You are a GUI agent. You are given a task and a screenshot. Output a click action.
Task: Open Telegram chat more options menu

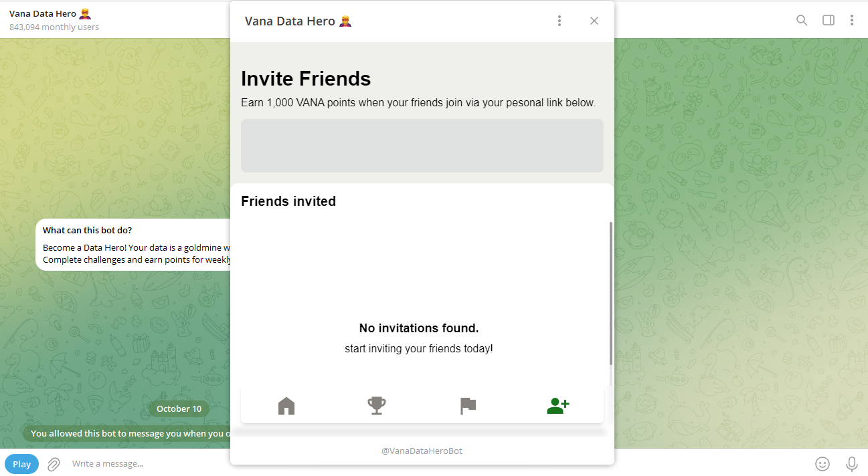(x=852, y=20)
